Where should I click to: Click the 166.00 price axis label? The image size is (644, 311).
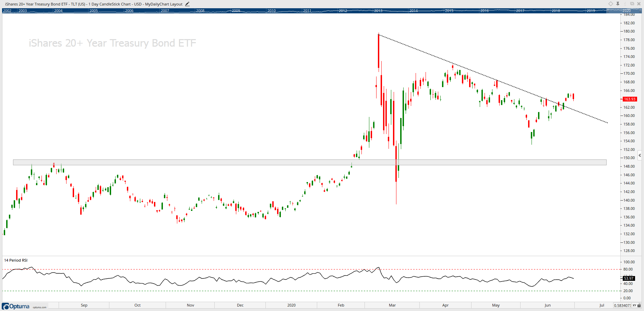click(x=629, y=91)
